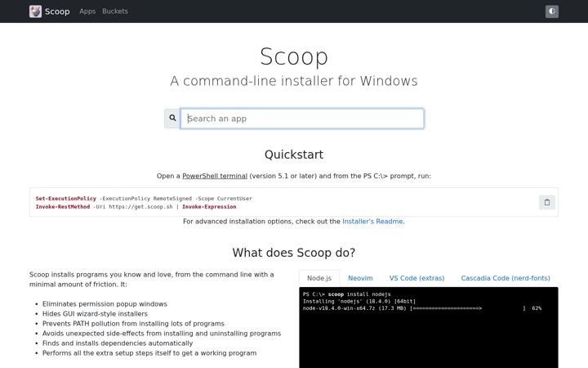Click 'Performs all the extra setup steps' bullet
Image resolution: width=588 pixels, height=368 pixels.
149,353
